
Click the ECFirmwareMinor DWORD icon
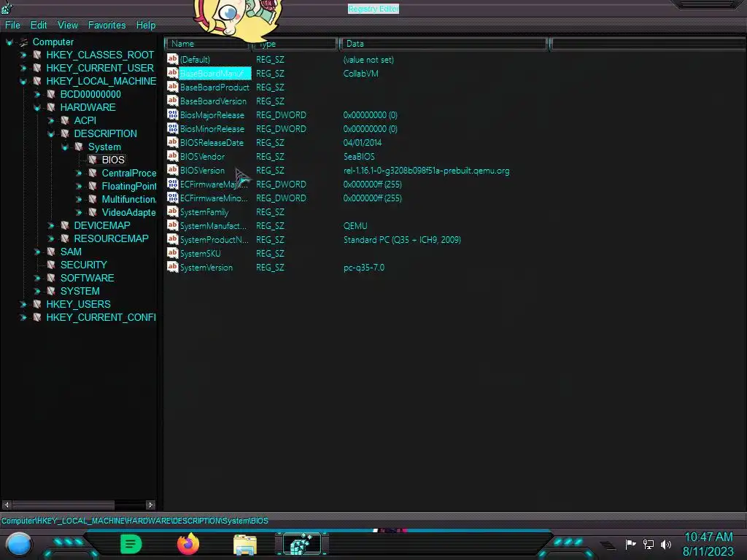pos(172,197)
